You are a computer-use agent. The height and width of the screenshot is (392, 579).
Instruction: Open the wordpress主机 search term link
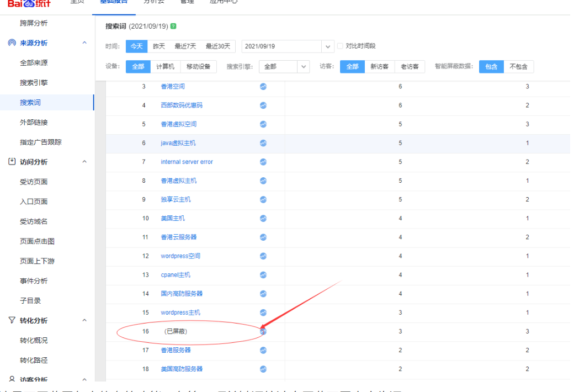click(180, 312)
